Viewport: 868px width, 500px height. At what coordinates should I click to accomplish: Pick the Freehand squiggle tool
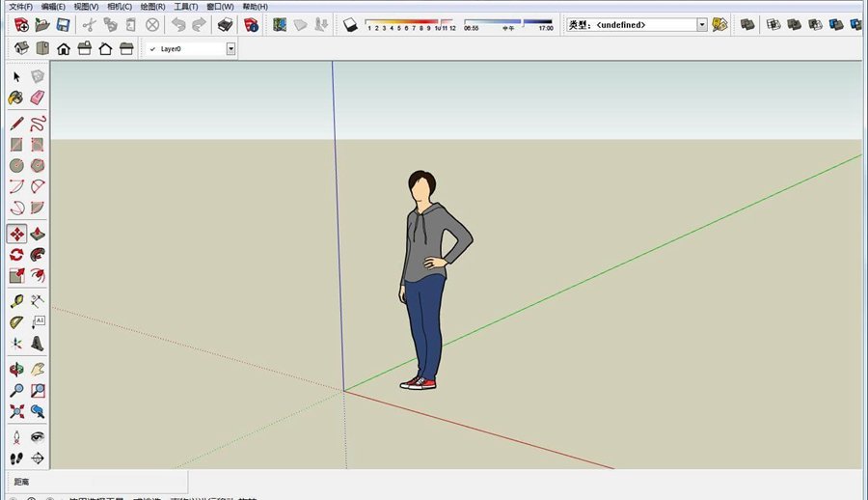coord(37,123)
